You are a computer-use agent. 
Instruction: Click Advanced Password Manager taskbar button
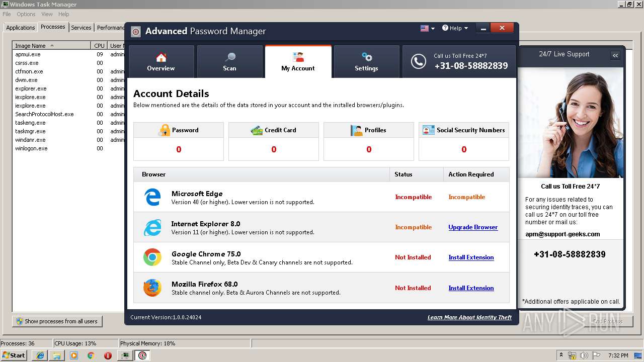click(142, 355)
